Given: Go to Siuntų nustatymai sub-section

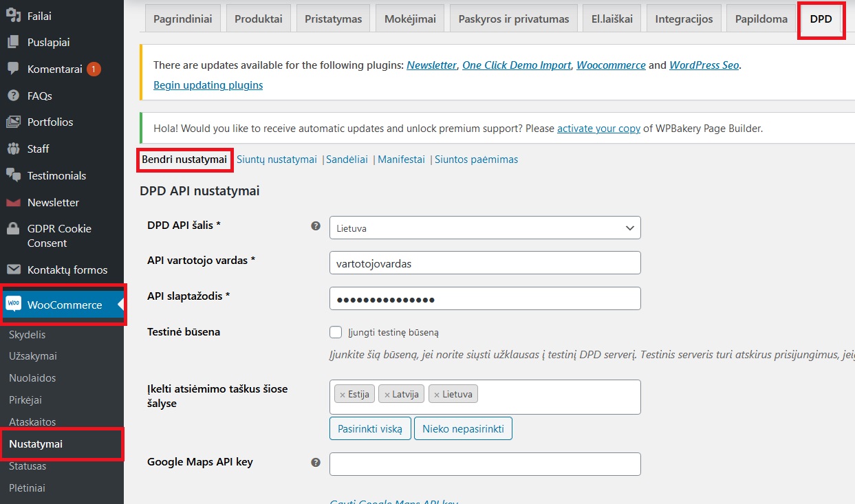Looking at the screenshot, I should pyautogui.click(x=277, y=160).
